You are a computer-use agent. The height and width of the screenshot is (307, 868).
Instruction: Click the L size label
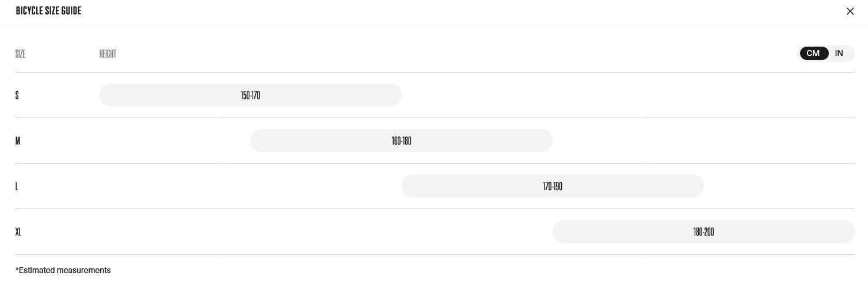click(17, 186)
